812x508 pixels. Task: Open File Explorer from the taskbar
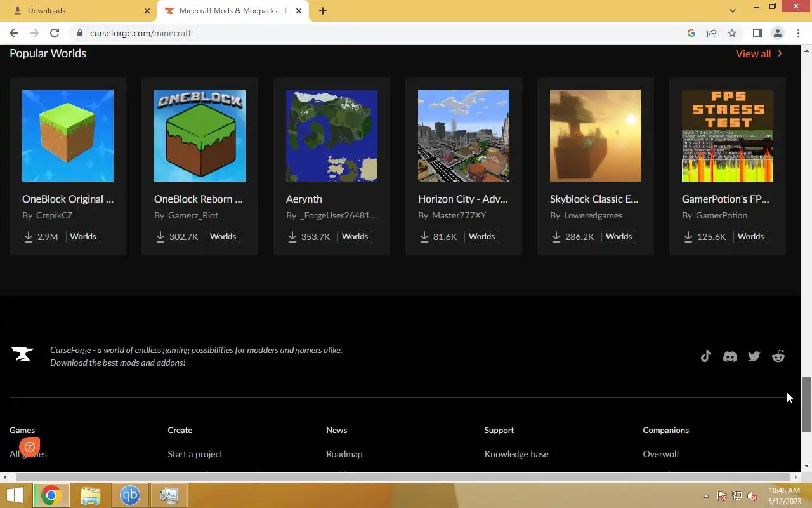pos(91,495)
